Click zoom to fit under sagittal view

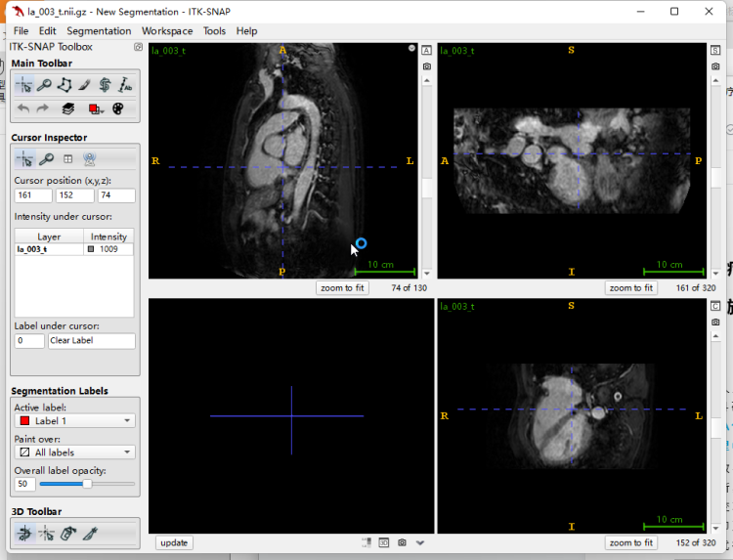[x=631, y=288]
